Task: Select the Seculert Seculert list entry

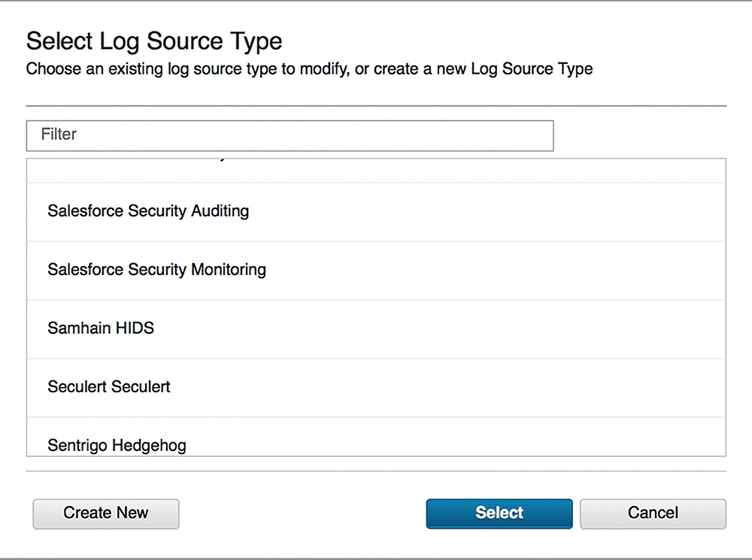Action: (x=376, y=387)
